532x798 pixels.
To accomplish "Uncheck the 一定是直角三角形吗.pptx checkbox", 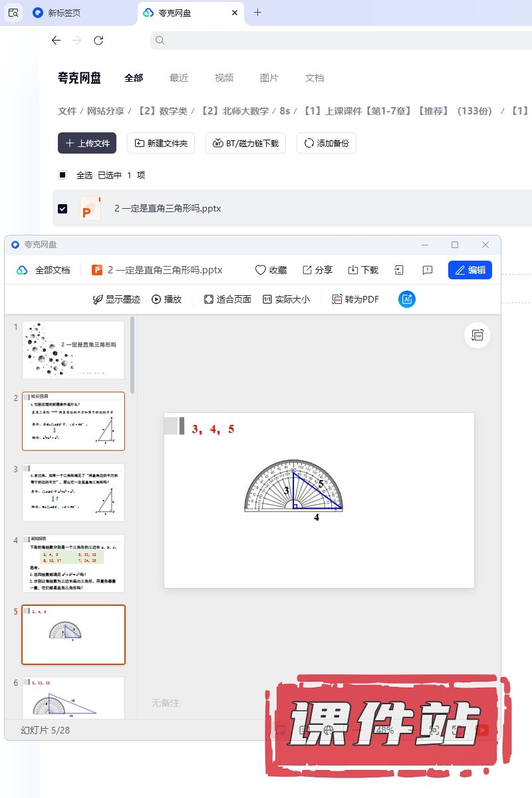I will [63, 209].
